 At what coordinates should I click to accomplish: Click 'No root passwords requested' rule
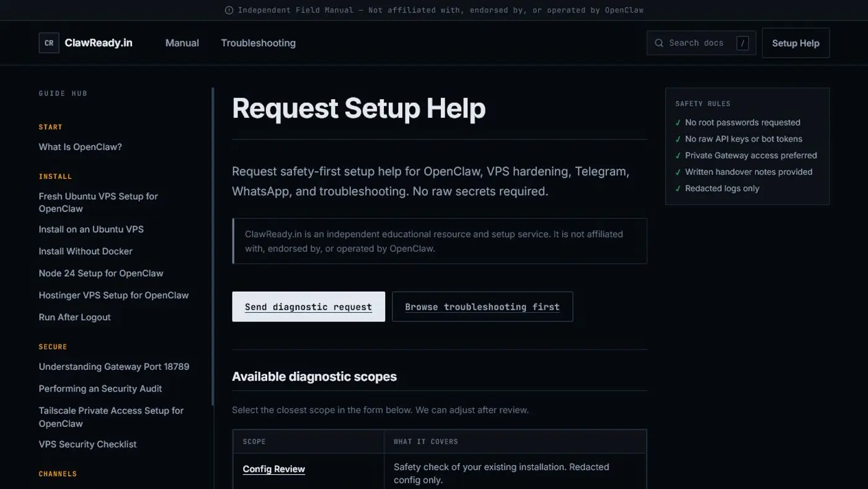click(x=743, y=122)
